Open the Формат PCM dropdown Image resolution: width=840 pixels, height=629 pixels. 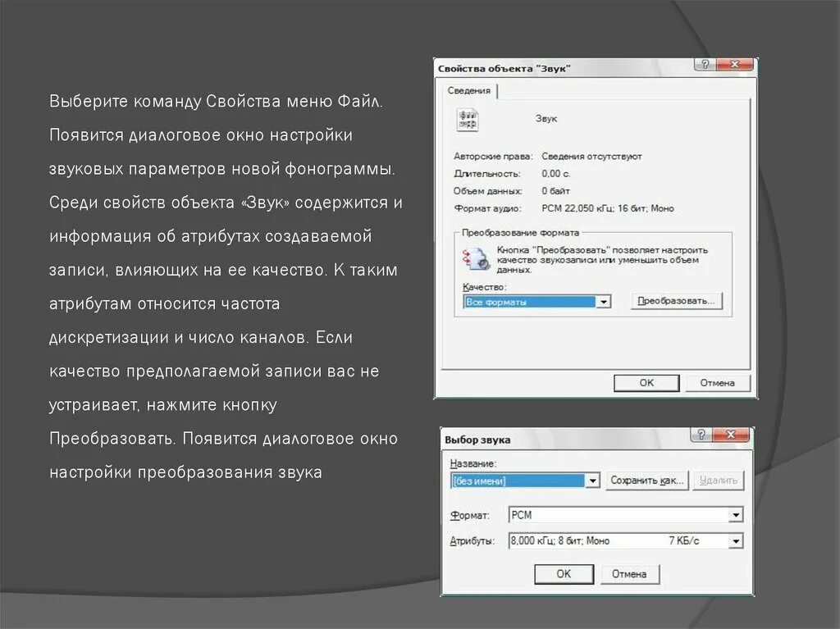point(736,515)
